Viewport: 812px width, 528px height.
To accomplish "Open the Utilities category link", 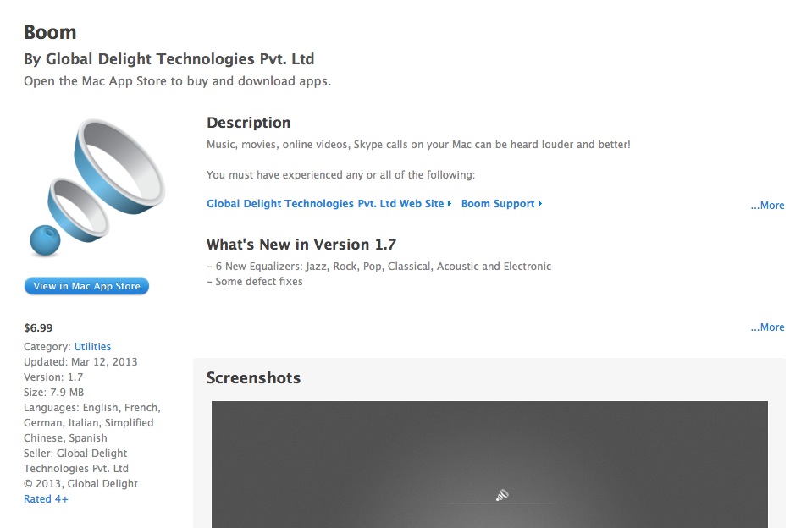I will pos(92,346).
